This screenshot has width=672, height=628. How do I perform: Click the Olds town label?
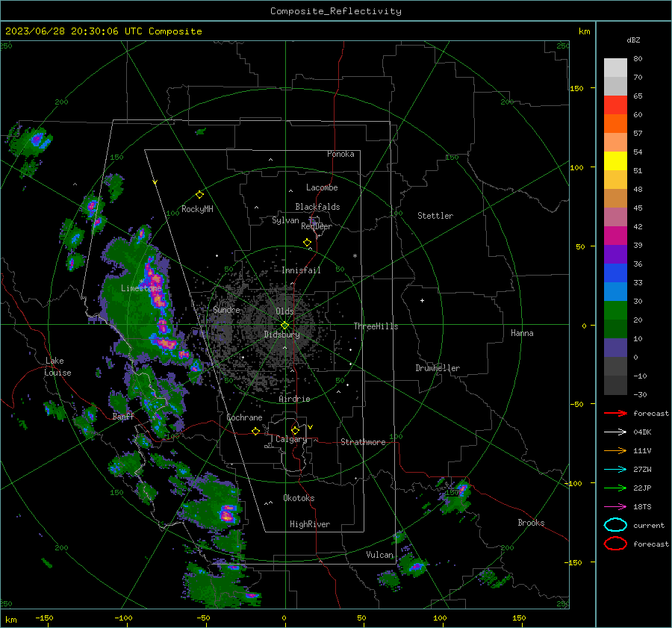click(284, 311)
